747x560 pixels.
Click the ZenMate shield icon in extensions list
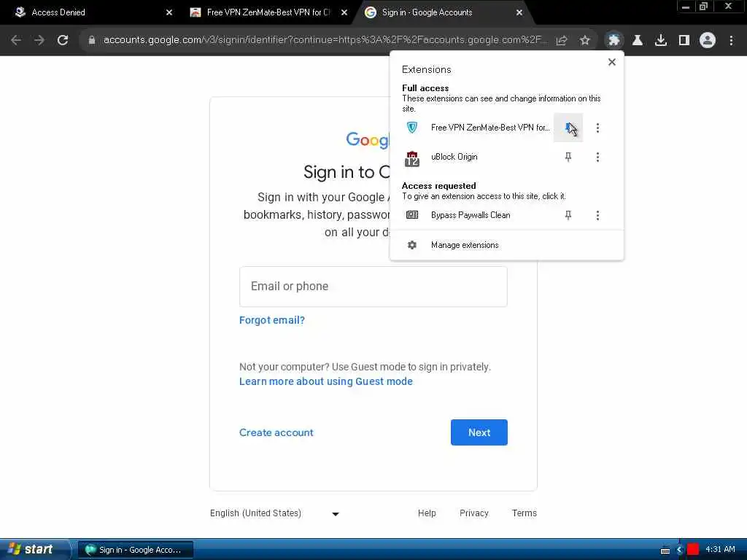[412, 127]
